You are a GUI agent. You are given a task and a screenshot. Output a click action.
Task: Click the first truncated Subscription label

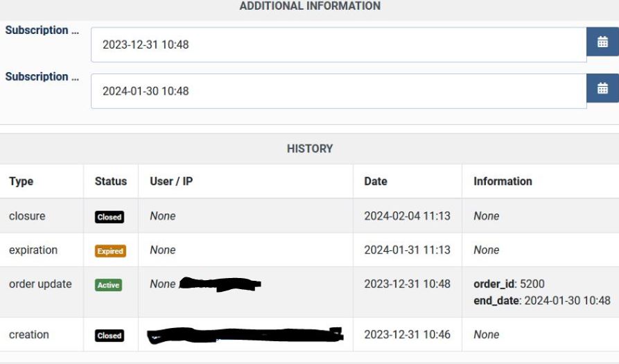42,31
